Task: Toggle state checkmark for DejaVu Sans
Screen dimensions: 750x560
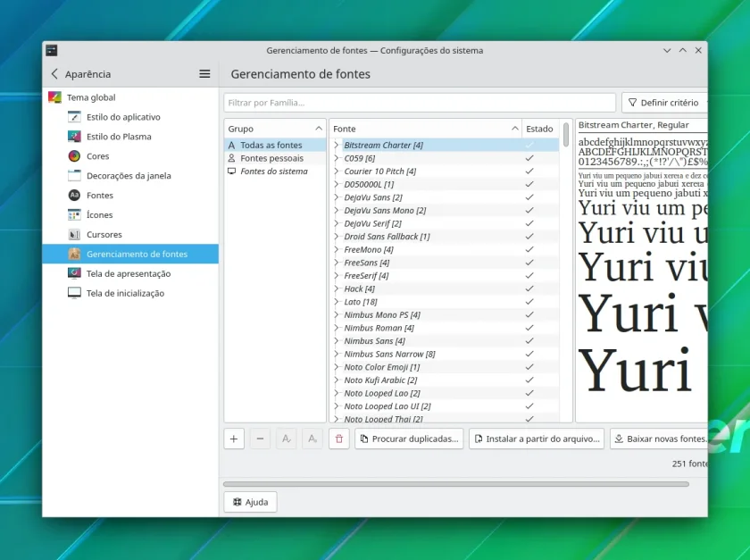Action: click(x=529, y=197)
